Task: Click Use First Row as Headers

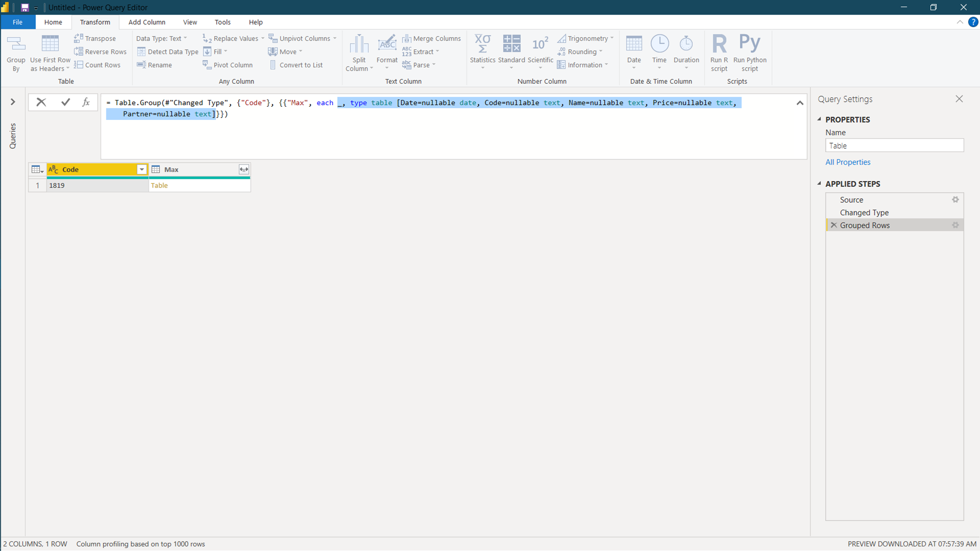Action: coord(50,53)
